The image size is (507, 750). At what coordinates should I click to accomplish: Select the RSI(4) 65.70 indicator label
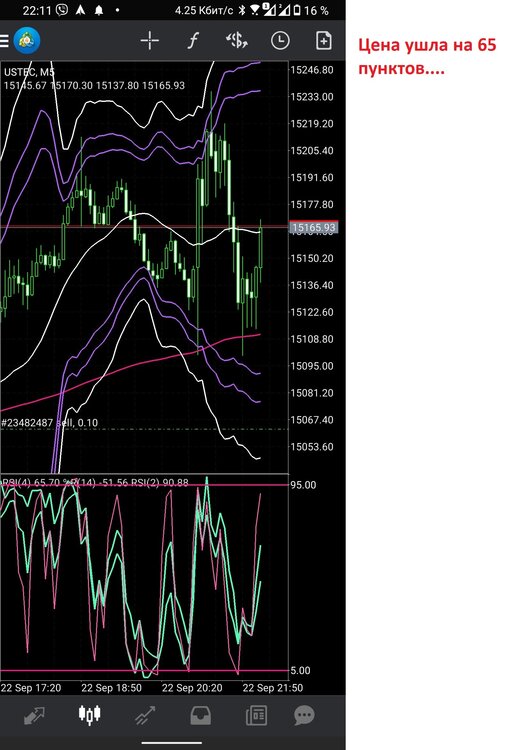30,483
